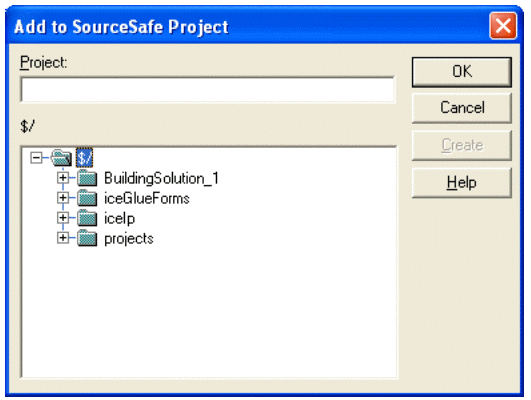Select iceGlueForms project in tree

[x=147, y=198]
